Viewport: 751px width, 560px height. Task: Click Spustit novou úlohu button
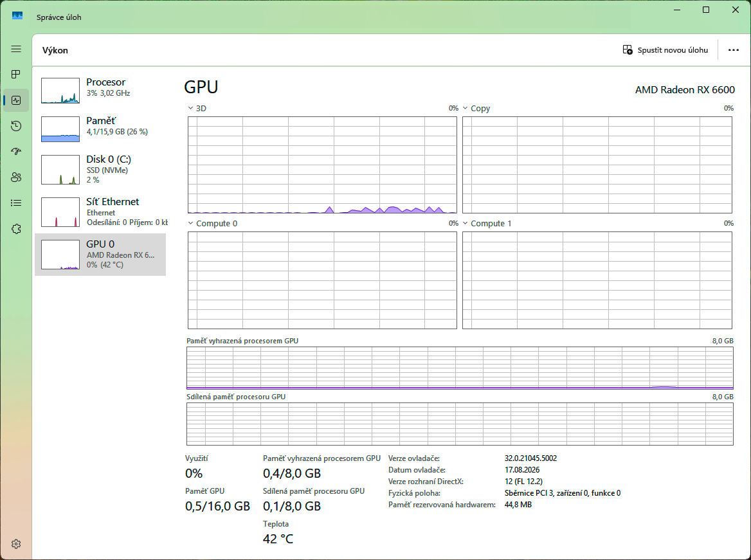click(665, 50)
